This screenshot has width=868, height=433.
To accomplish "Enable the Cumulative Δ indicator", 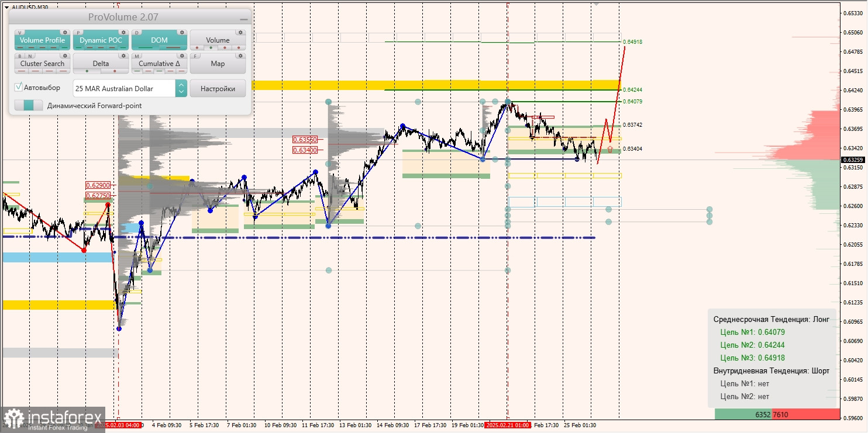I will (159, 64).
